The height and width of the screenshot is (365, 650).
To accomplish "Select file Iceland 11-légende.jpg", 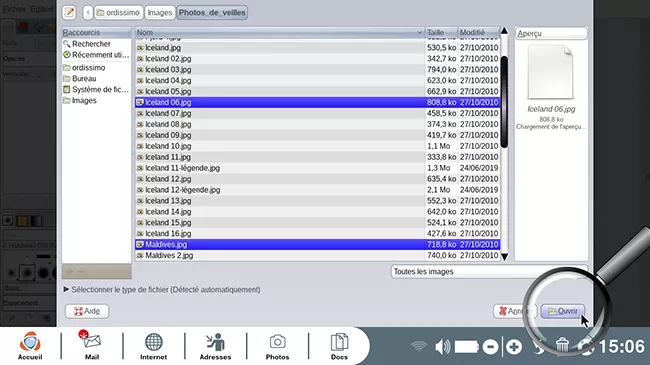I will point(318,168).
